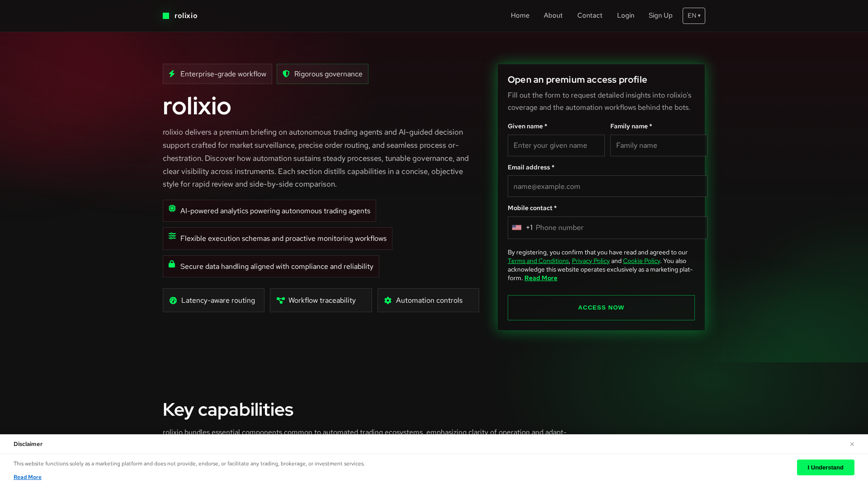
Task: Click the chip icon beside AI-powered analytics
Action: pyautogui.click(x=172, y=208)
